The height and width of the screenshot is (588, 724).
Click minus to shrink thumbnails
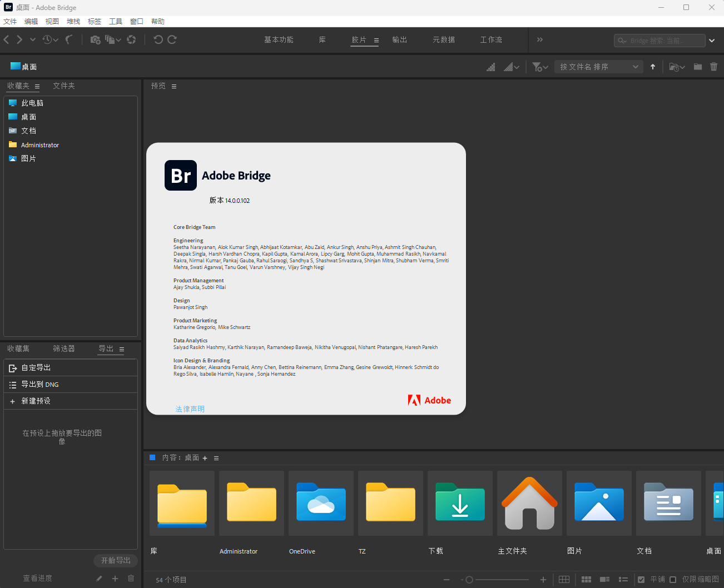pyautogui.click(x=447, y=580)
